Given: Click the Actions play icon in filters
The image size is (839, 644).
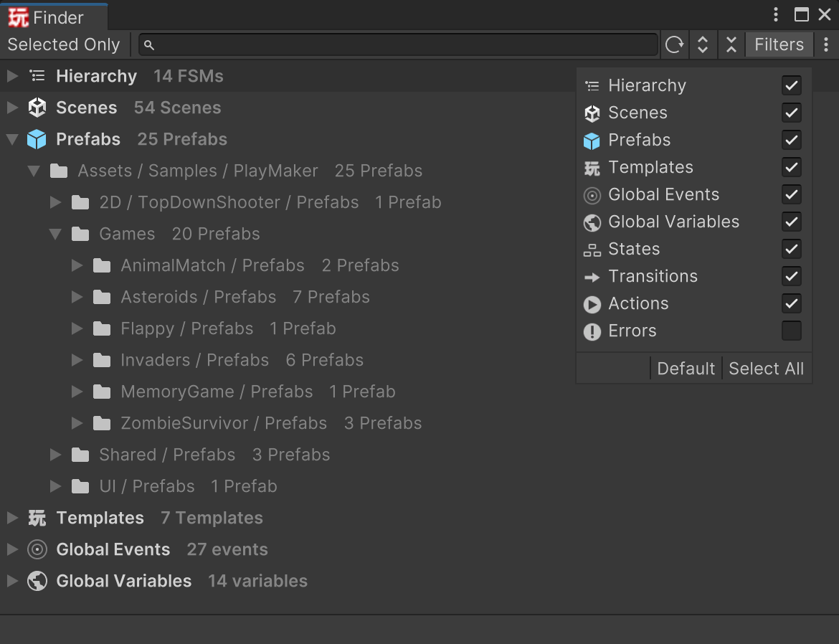Looking at the screenshot, I should point(592,304).
